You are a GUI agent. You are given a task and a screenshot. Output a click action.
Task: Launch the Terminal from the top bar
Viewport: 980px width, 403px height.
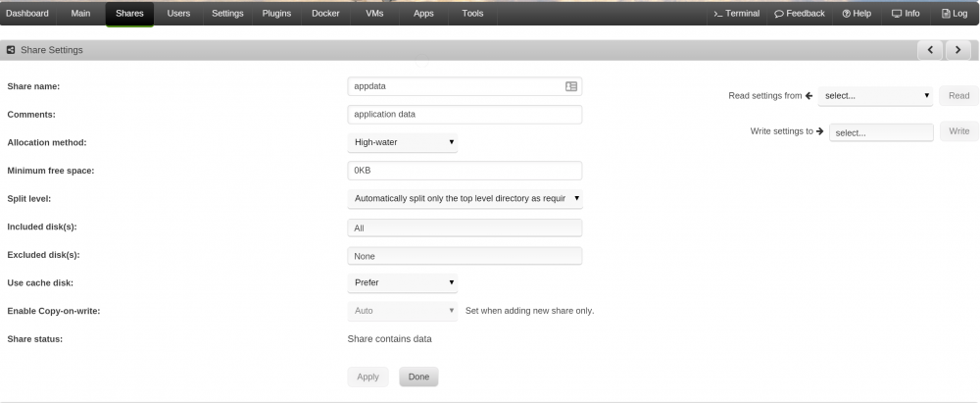click(x=737, y=13)
